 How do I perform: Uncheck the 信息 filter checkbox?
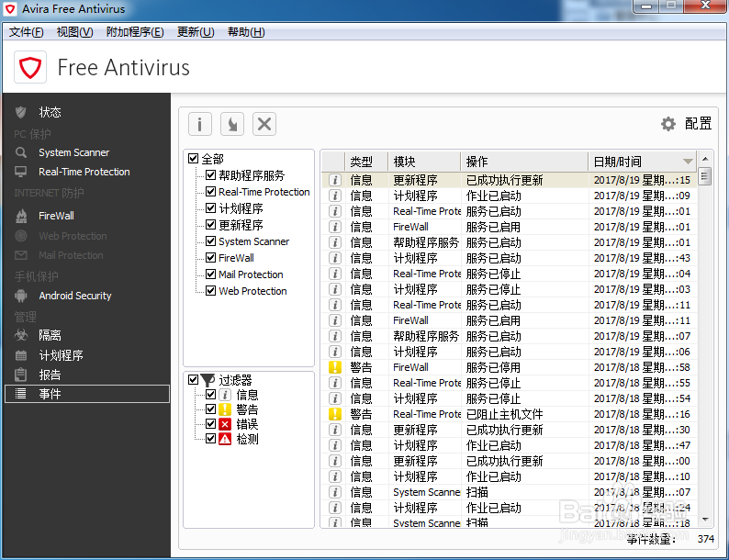(210, 395)
